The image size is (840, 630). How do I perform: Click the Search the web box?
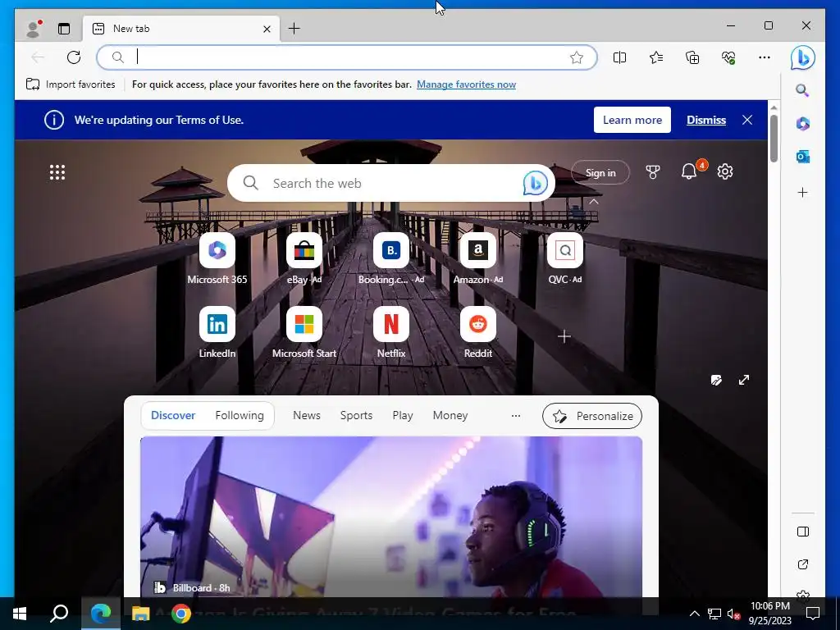coord(391,183)
